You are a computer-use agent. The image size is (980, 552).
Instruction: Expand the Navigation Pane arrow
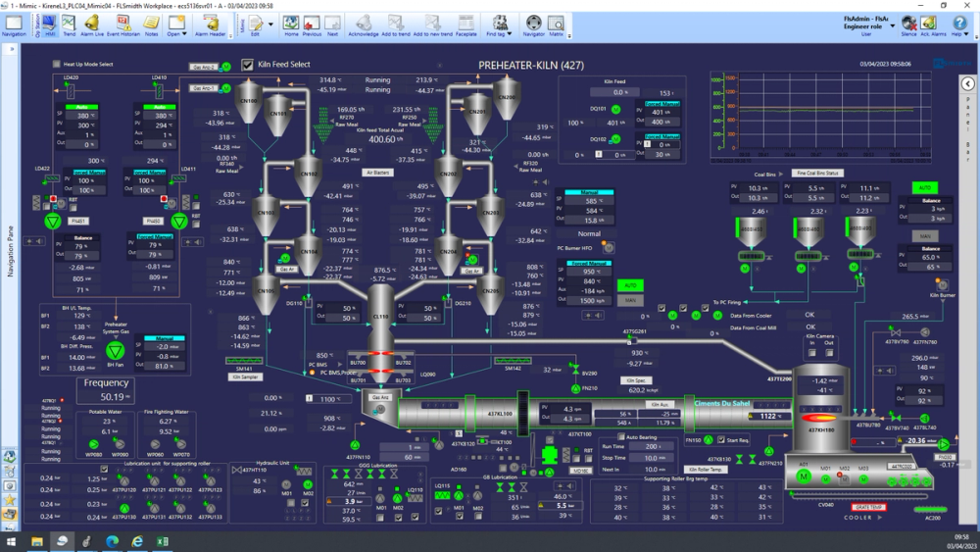tap(11, 49)
